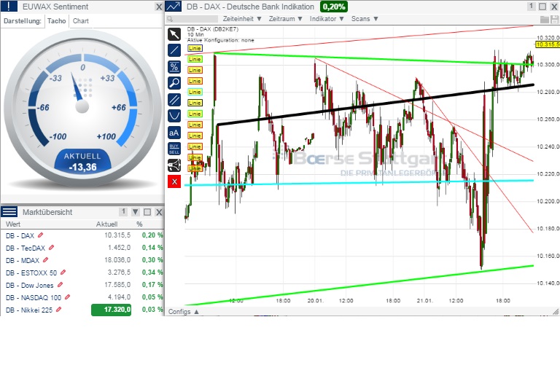Open the Indikator dropdown
560x392 pixels.
tap(327, 19)
